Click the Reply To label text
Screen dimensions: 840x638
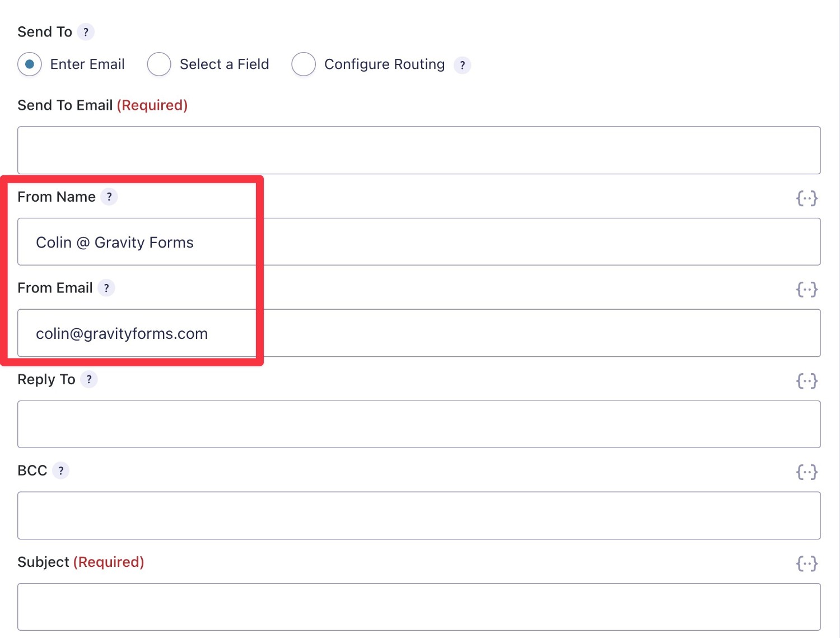click(x=46, y=379)
